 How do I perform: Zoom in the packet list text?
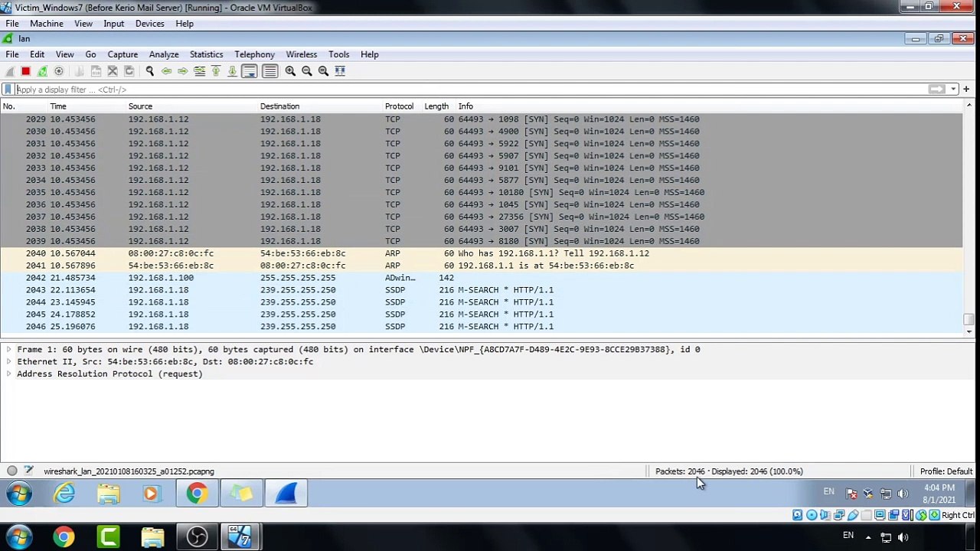[x=290, y=71]
